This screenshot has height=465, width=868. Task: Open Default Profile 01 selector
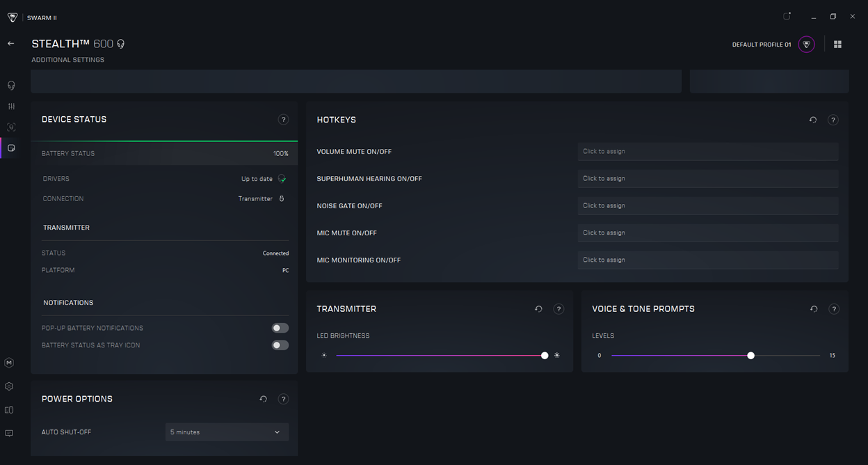coord(762,45)
